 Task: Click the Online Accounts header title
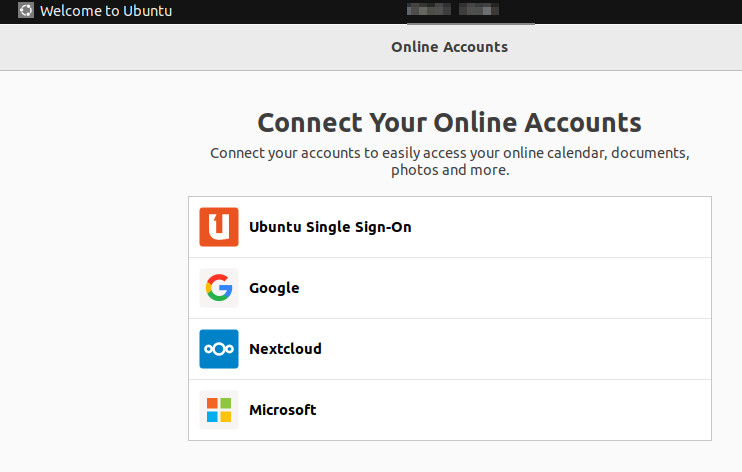pyautogui.click(x=449, y=47)
